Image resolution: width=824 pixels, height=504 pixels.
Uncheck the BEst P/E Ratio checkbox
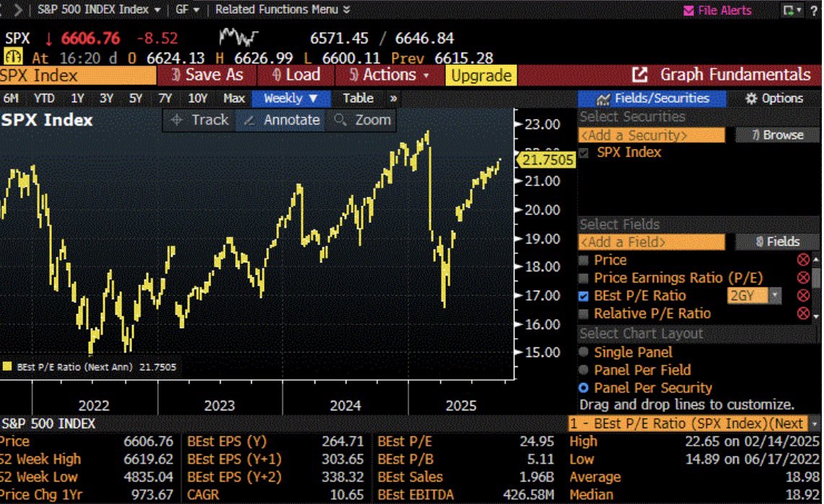[x=584, y=296]
